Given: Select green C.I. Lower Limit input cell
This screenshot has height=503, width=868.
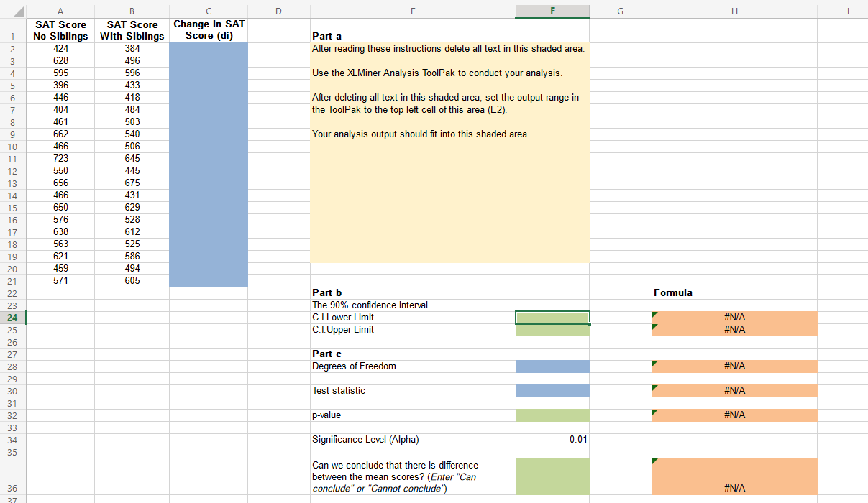Looking at the screenshot, I should click(552, 318).
